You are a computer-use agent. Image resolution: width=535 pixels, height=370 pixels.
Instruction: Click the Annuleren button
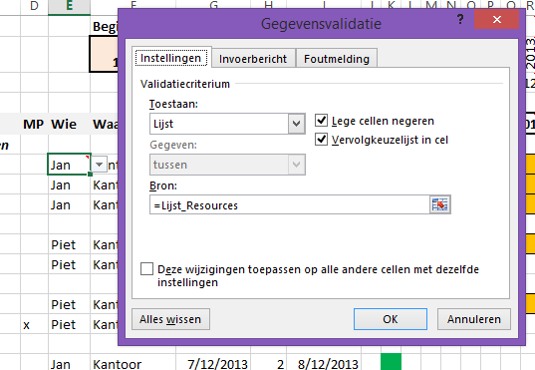[474, 319]
